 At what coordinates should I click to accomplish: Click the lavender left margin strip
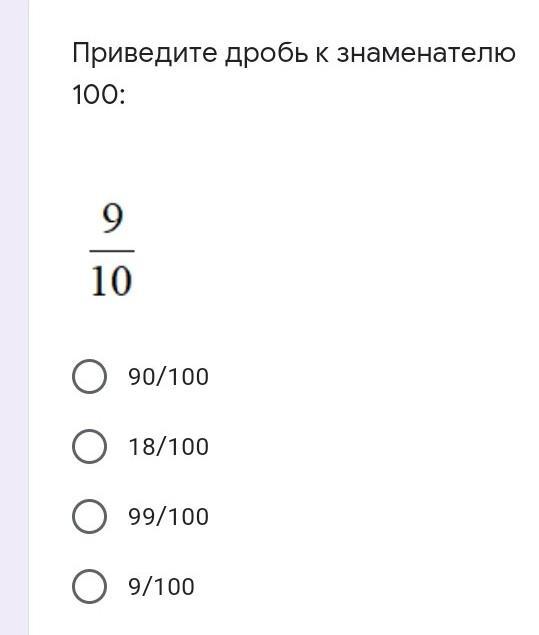pyautogui.click(x=14, y=318)
